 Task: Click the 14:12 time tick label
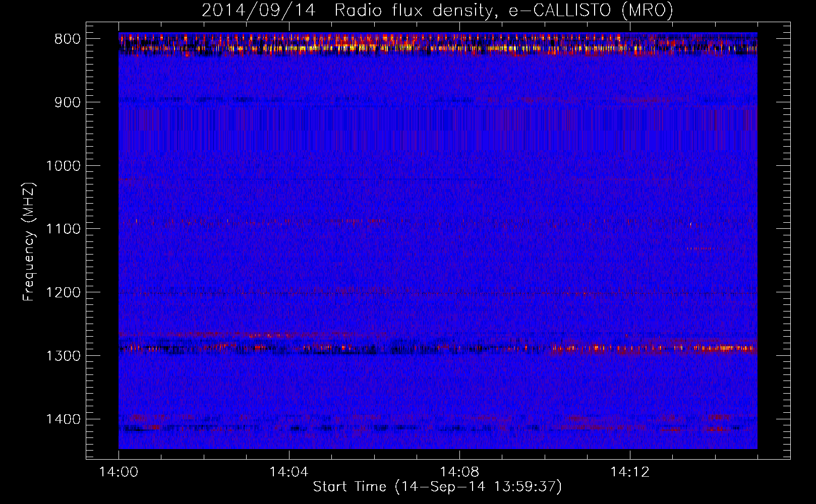coord(629,472)
